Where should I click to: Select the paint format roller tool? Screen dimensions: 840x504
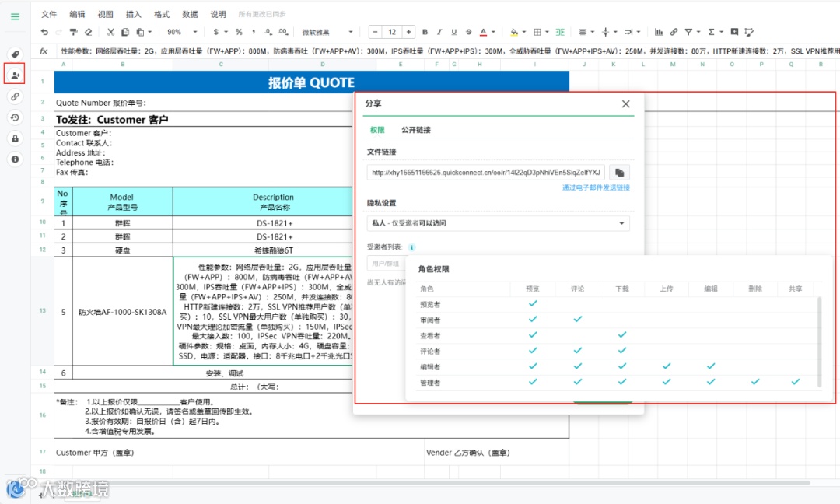click(x=73, y=32)
